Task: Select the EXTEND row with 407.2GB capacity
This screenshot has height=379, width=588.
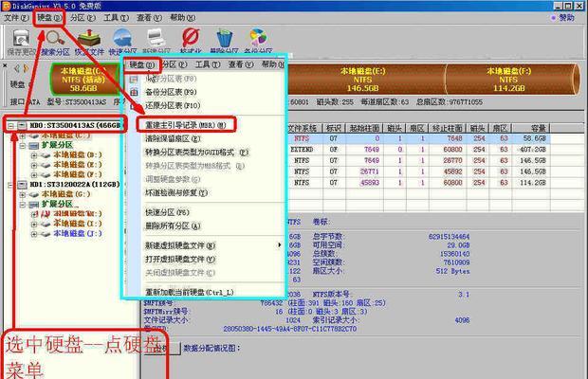Action: pyautogui.click(x=419, y=150)
